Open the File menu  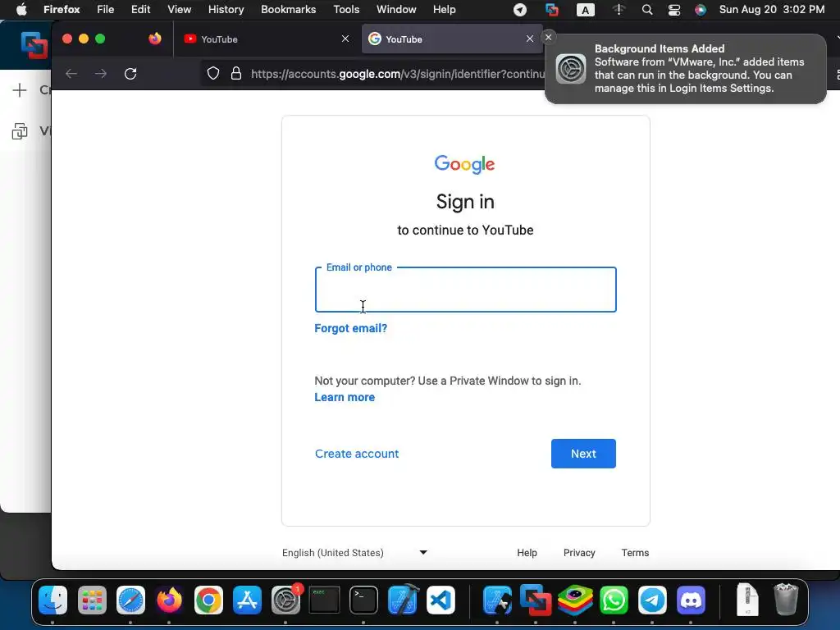click(x=106, y=10)
